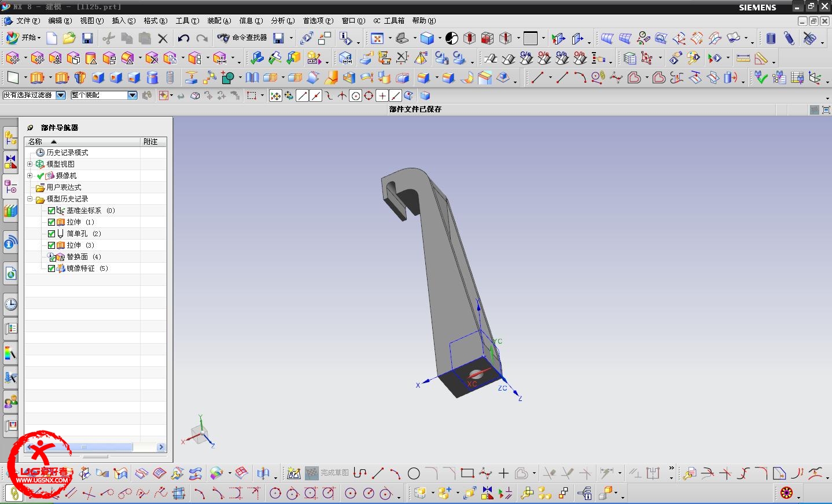
Task: Toggle the snap Arc Center option
Action: tap(355, 96)
